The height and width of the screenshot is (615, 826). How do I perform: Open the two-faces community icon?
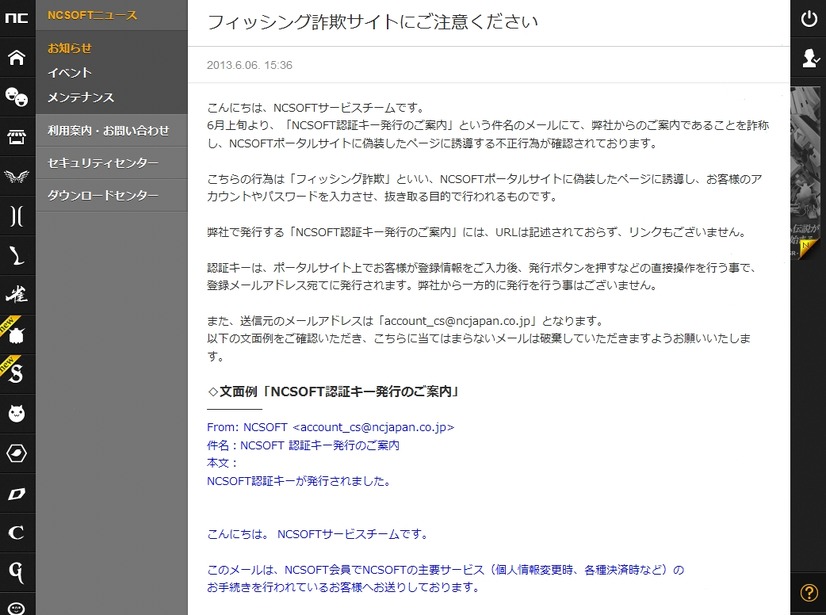click(17, 97)
